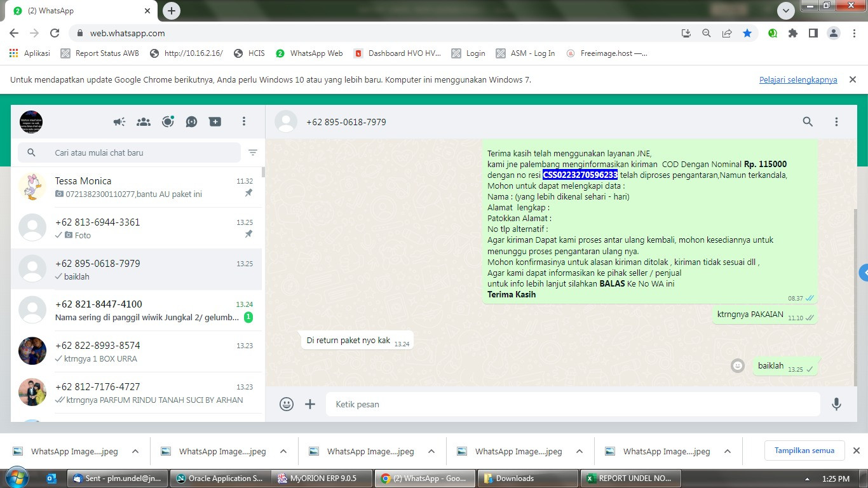The image size is (868, 488).
Task: Open the HCIS bookmark
Action: point(249,53)
